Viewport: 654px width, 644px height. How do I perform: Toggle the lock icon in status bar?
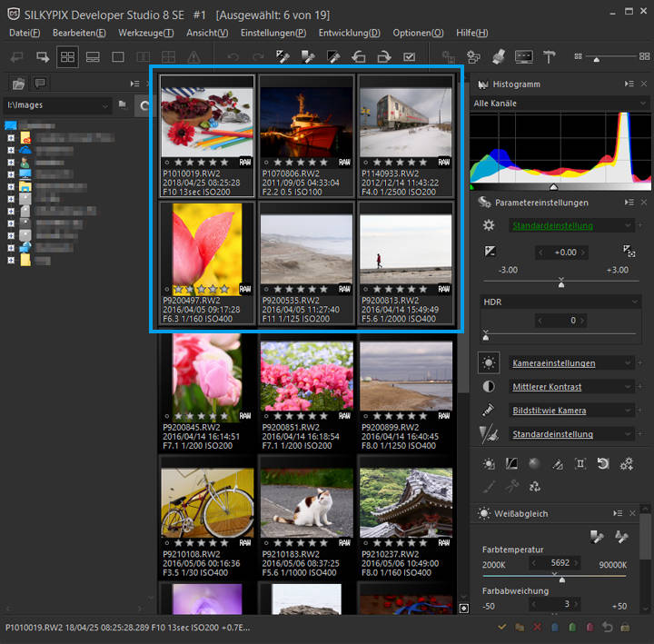(x=625, y=627)
